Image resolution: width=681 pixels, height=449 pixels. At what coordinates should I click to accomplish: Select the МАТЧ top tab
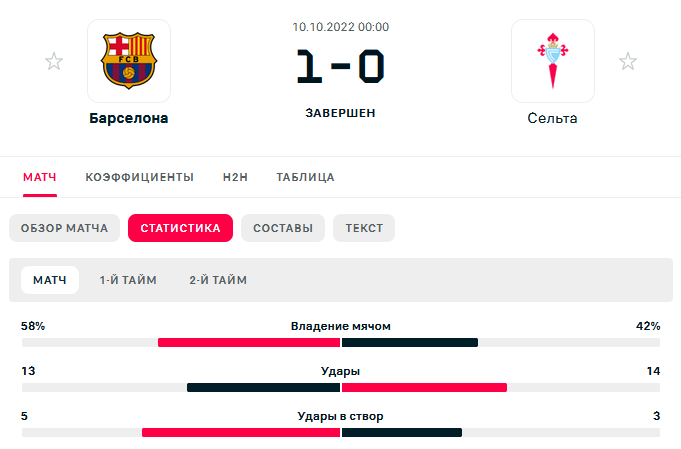point(40,177)
